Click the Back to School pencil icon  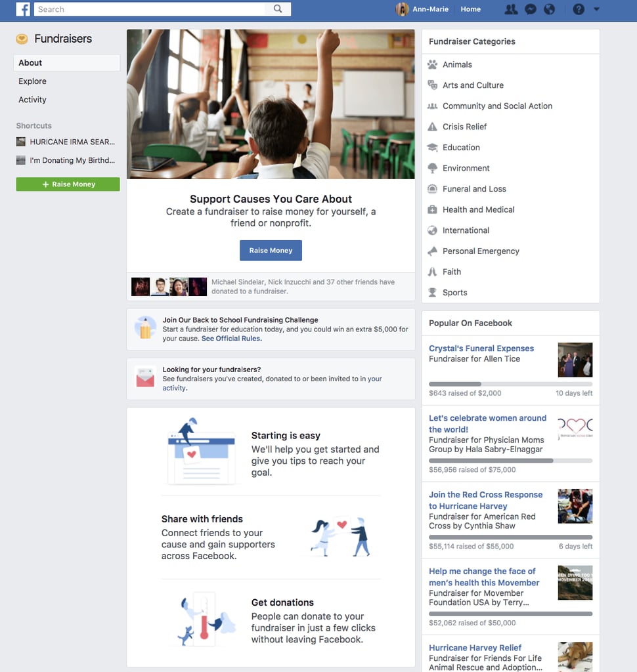[x=145, y=328]
